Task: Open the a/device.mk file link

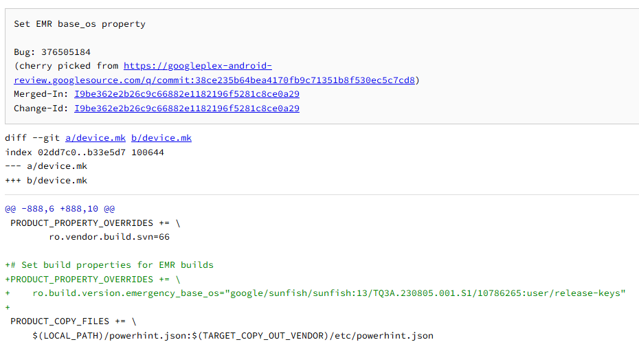Action: [96, 138]
